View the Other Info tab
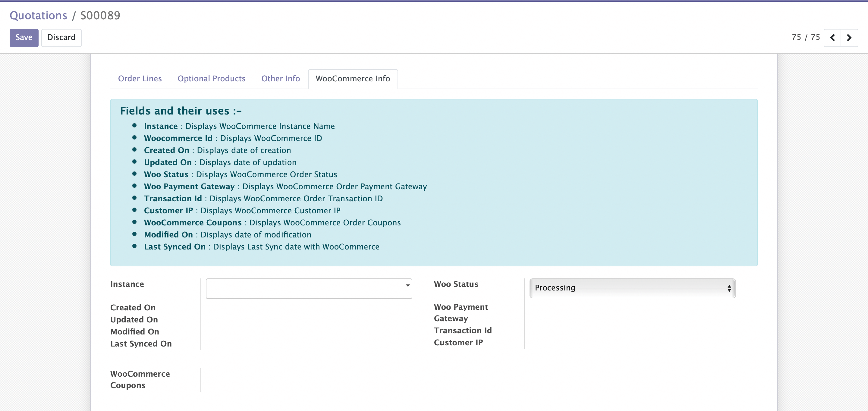Image resolution: width=868 pixels, height=411 pixels. point(280,79)
